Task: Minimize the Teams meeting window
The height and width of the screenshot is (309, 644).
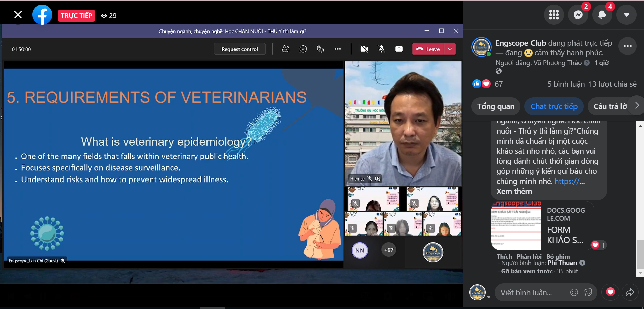Action: click(x=427, y=31)
